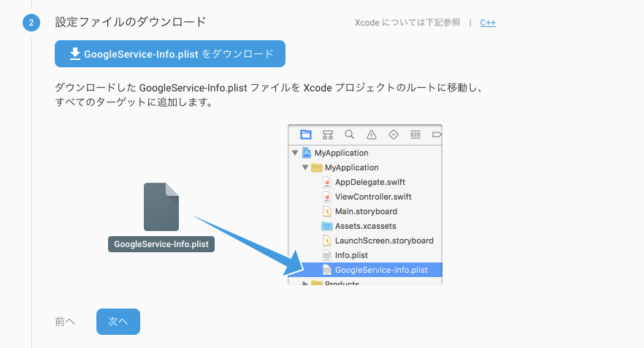Open the Find navigator magnifier icon
The width and height of the screenshot is (644, 348).
tap(350, 135)
